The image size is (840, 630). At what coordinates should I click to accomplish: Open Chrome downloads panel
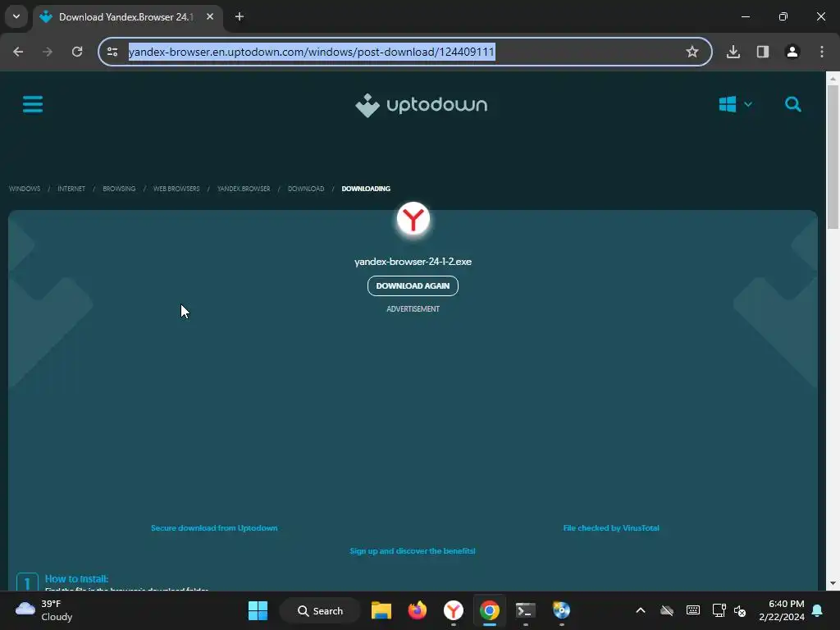[733, 52]
